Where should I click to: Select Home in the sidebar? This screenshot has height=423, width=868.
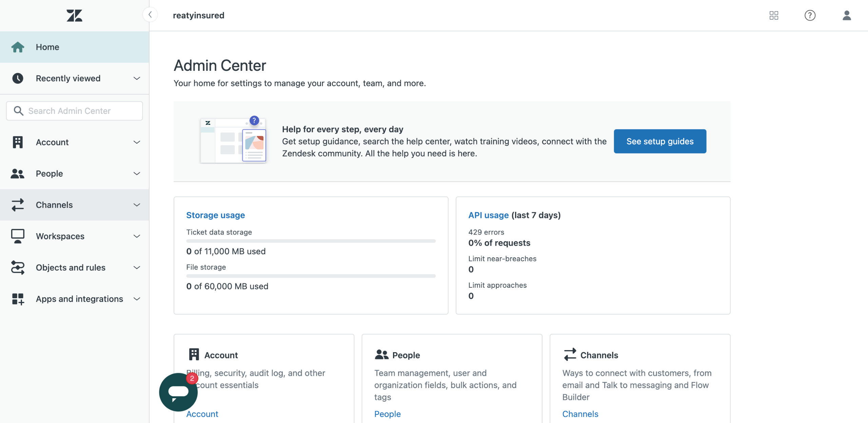click(x=47, y=47)
